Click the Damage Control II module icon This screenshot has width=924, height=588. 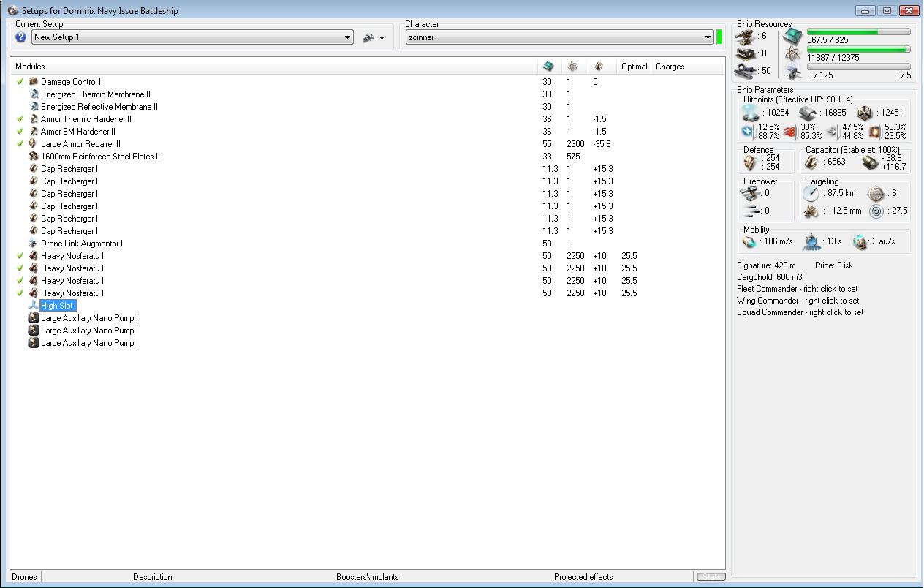pyautogui.click(x=33, y=82)
